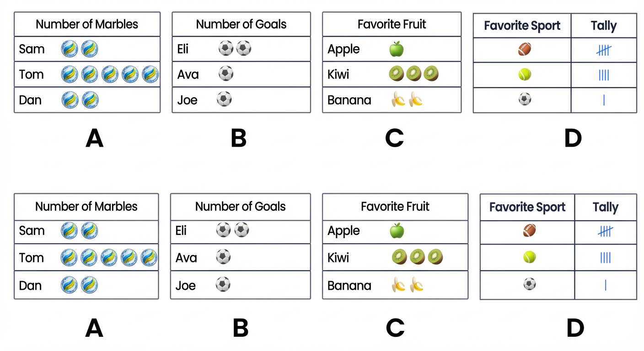Click the "Favorite Fruit" header in the lower chart
The image size is (644, 351).
pos(395,207)
